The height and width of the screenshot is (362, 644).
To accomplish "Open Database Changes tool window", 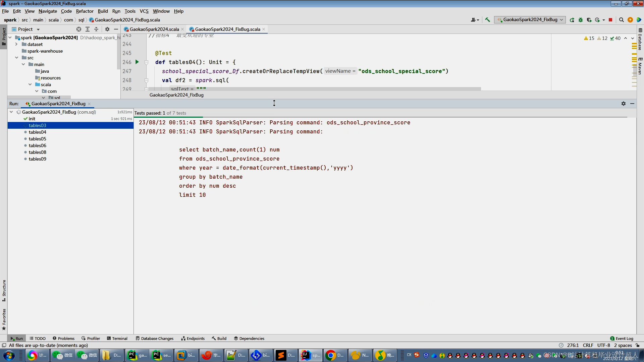I will point(155,339).
